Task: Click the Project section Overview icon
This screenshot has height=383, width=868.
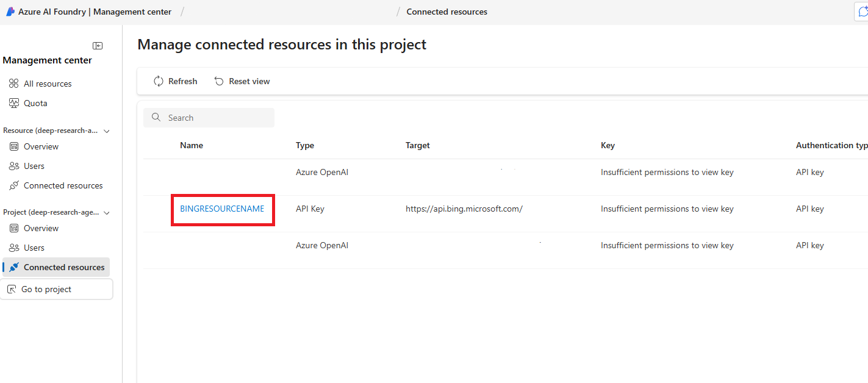Action: coord(13,228)
